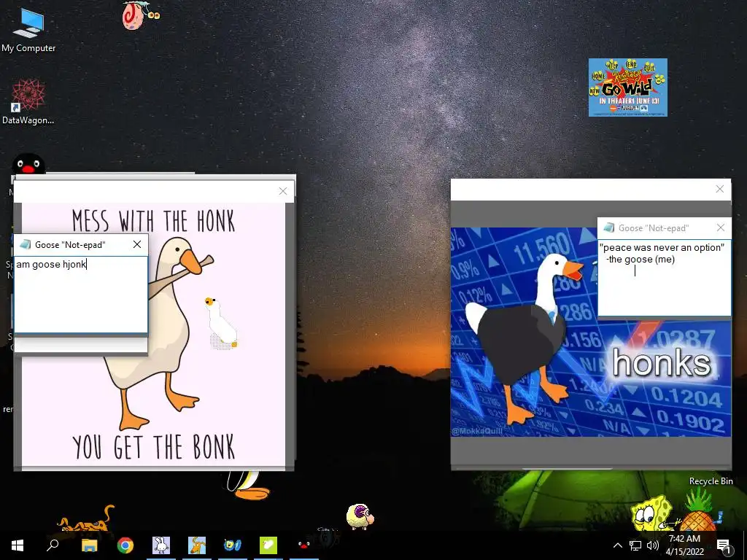Click the Mess With The Honk goose image

(x=153, y=334)
